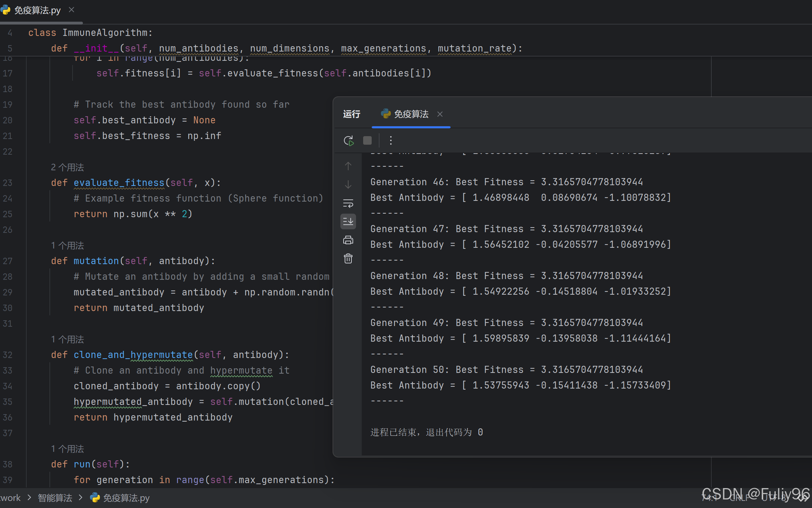Click 'self.best_antibody = None' code line

point(144,120)
